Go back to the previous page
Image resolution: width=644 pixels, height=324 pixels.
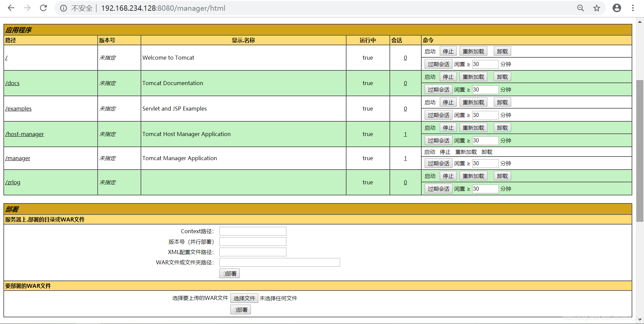click(x=11, y=8)
